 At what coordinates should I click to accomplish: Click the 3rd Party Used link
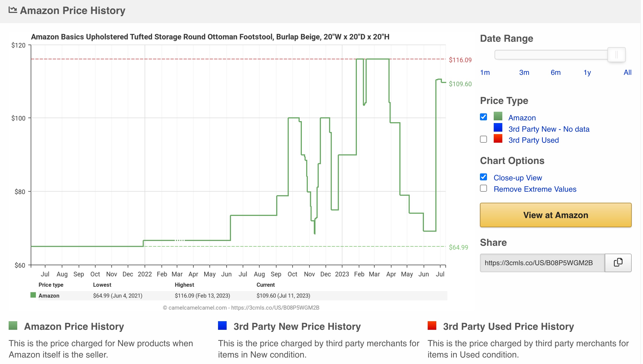click(533, 140)
